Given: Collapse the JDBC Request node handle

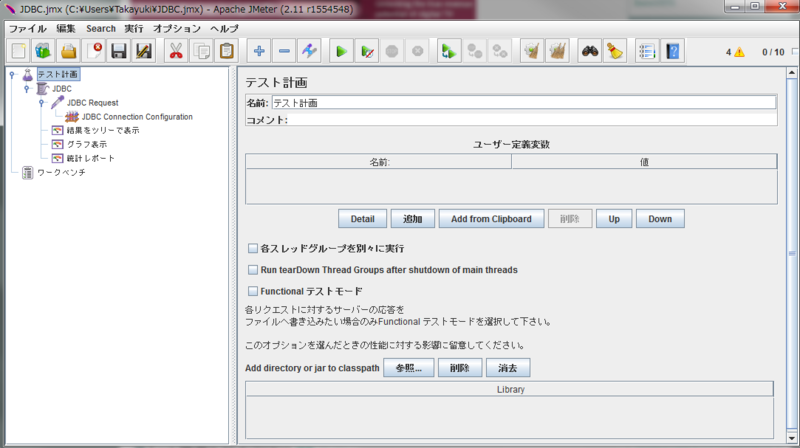Looking at the screenshot, I should tap(42, 103).
